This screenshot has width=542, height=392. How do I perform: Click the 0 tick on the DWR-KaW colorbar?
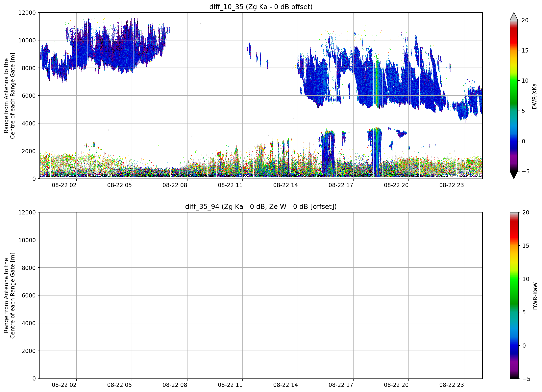click(524, 345)
